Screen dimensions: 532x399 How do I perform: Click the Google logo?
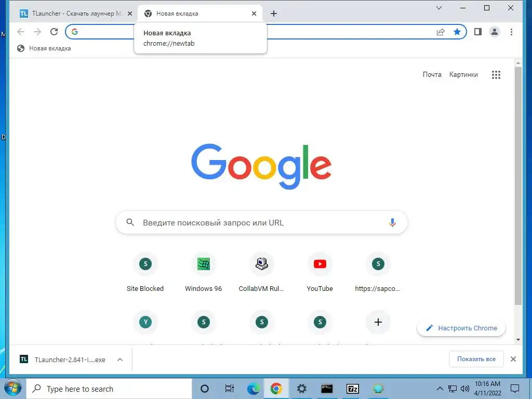[x=261, y=166]
